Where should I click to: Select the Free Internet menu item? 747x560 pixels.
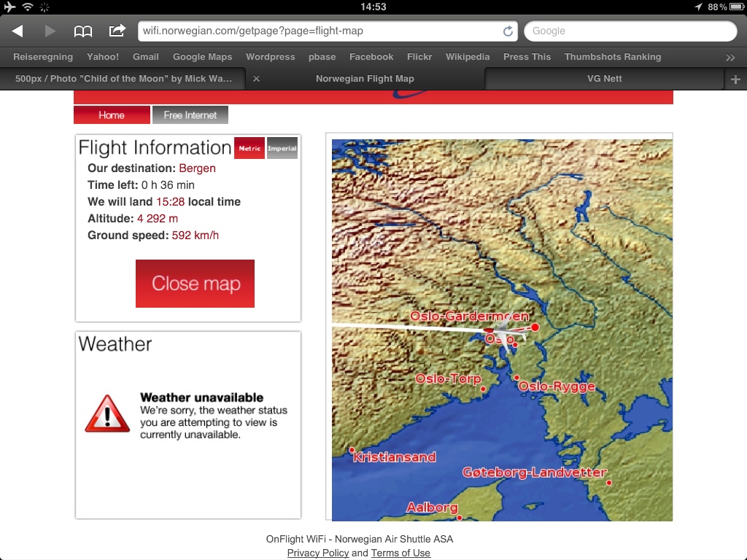(190, 115)
